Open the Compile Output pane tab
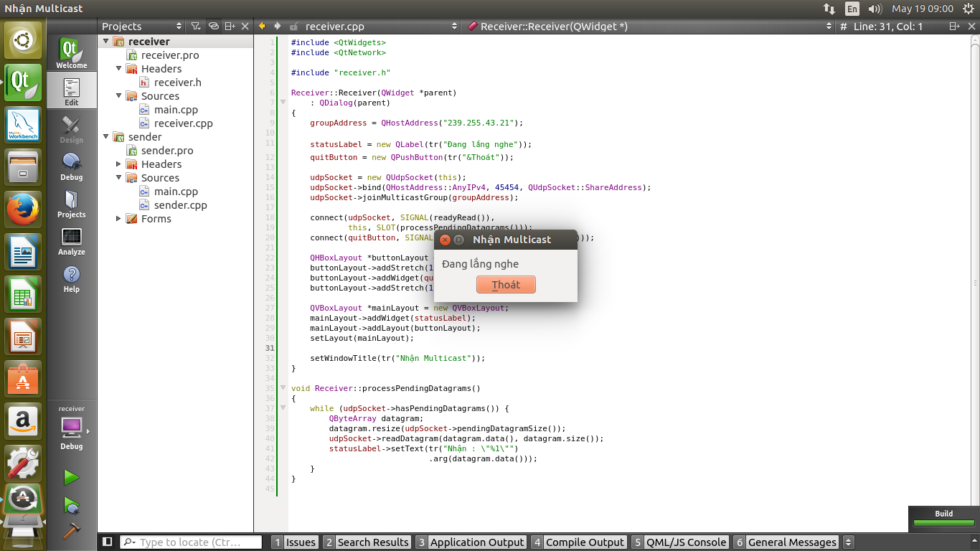This screenshot has height=551, width=980. [578, 542]
